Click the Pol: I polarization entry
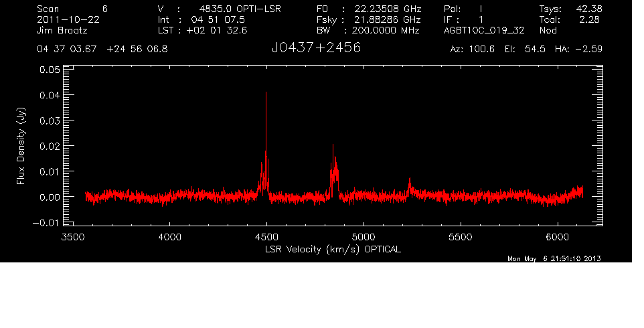Screen dimensions: 644x328 [463, 9]
